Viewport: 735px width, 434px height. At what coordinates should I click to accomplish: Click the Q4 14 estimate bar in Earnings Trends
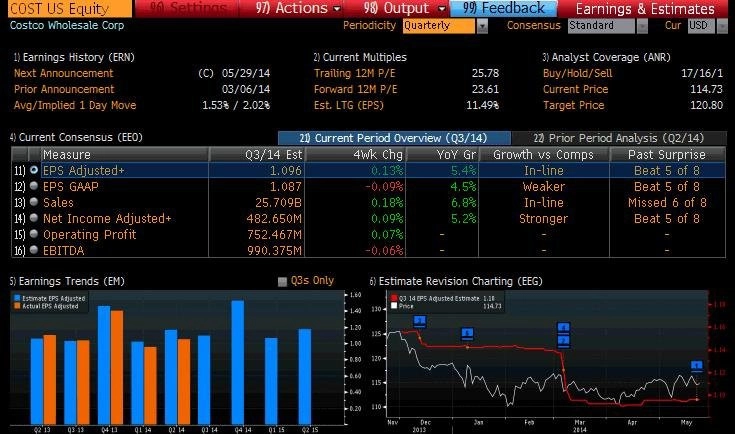(x=238, y=362)
